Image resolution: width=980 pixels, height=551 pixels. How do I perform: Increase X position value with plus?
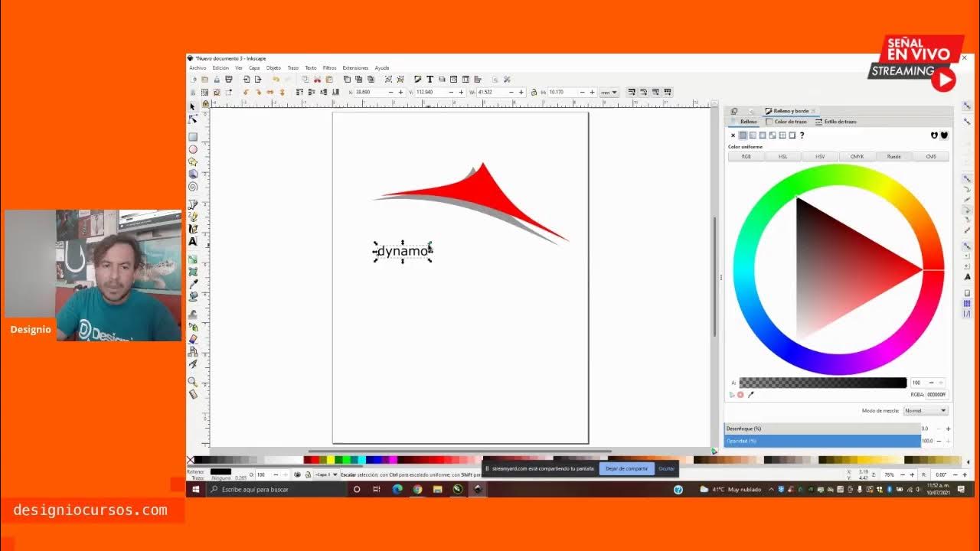(x=400, y=92)
